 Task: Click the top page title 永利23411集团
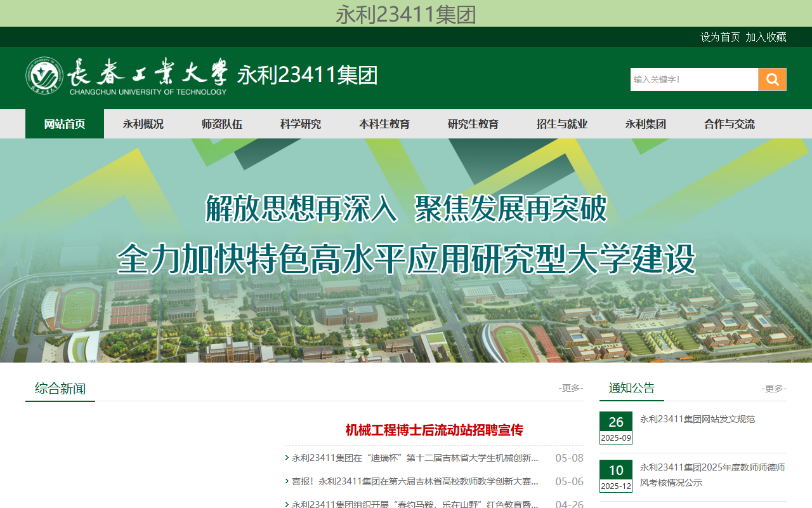(x=406, y=14)
